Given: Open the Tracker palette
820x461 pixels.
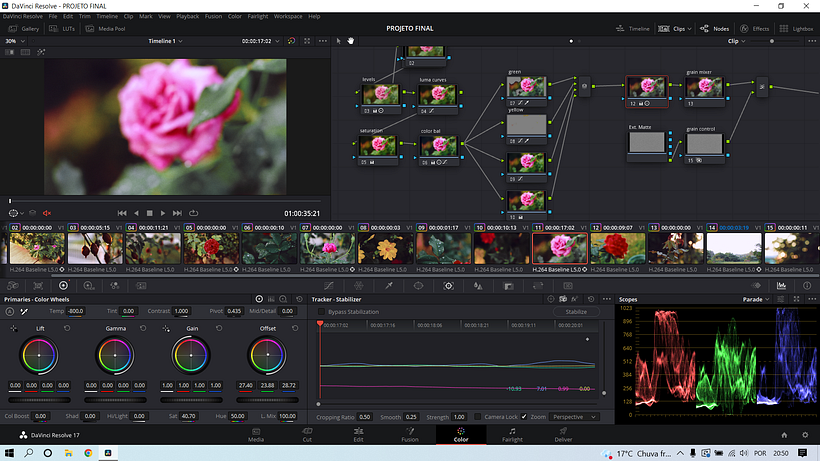Looking at the screenshot, I should click(448, 286).
